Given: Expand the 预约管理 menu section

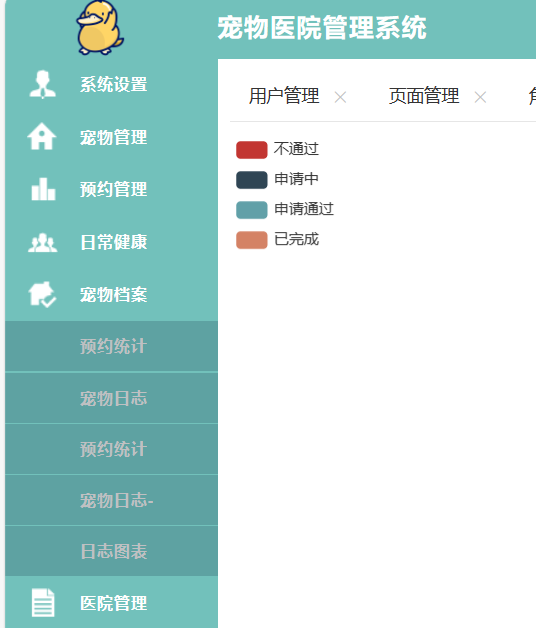Looking at the screenshot, I should [111, 189].
